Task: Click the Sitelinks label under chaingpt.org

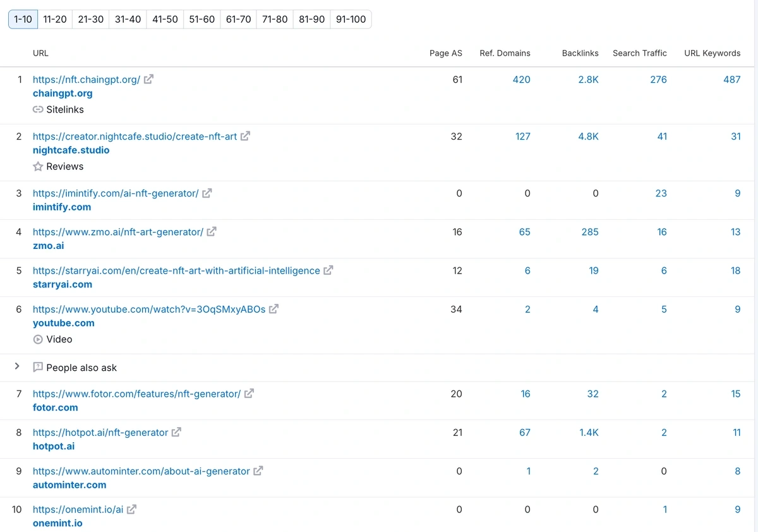Action: click(65, 110)
